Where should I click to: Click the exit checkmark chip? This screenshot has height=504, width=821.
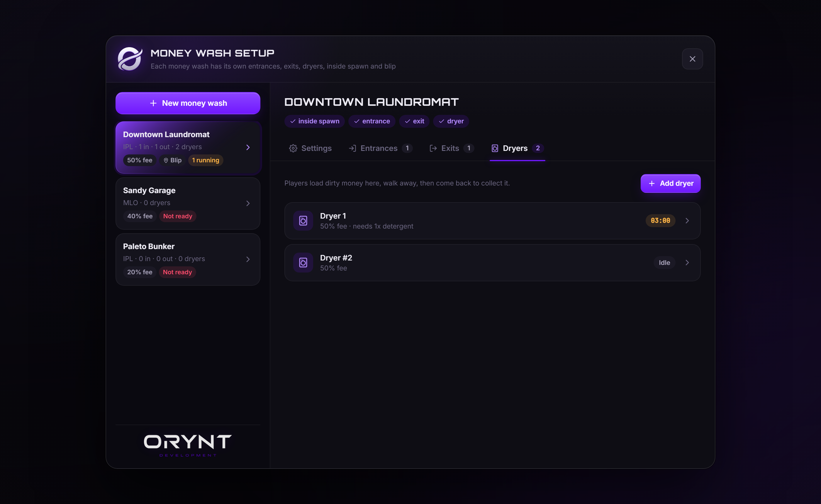[x=414, y=121]
